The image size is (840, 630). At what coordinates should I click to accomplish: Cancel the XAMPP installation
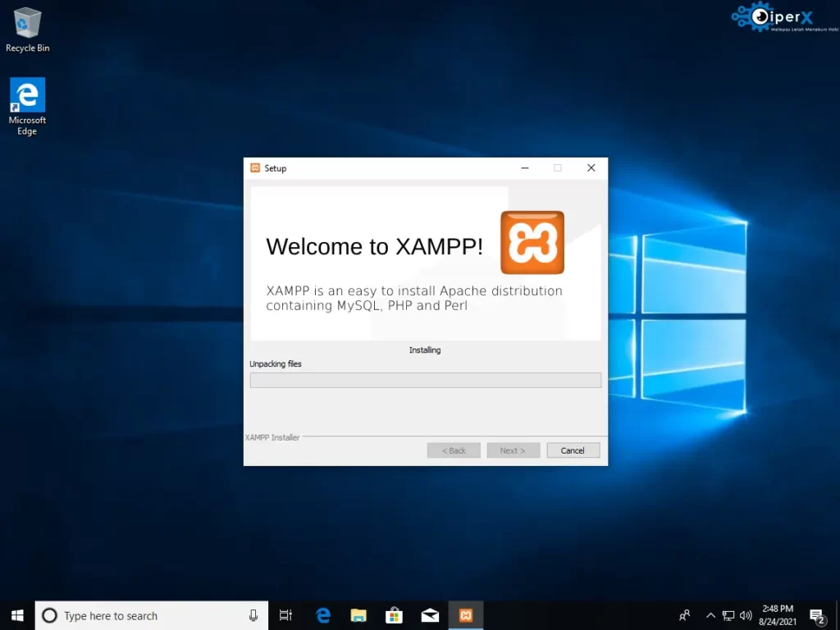(572, 450)
